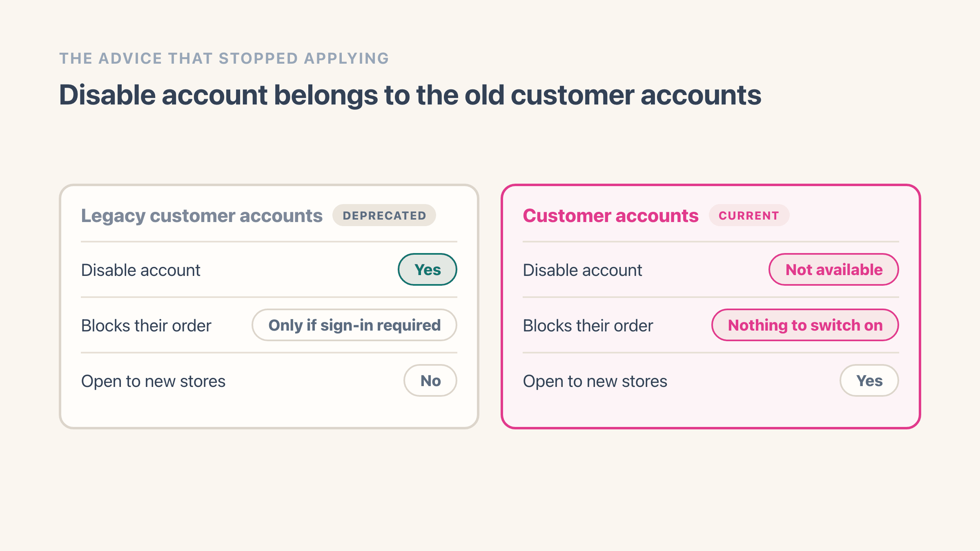Click the Yes pill in Customer accounts card
The image size is (980, 551).
point(869,380)
